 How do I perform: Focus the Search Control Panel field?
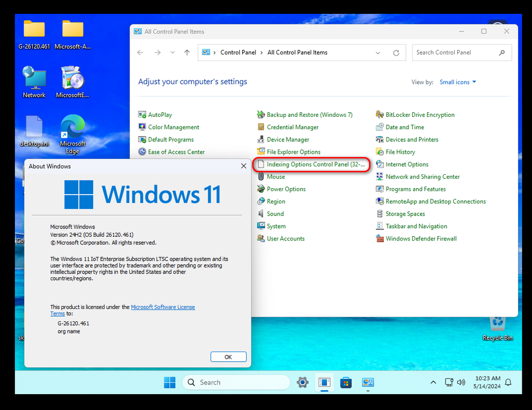coord(462,53)
